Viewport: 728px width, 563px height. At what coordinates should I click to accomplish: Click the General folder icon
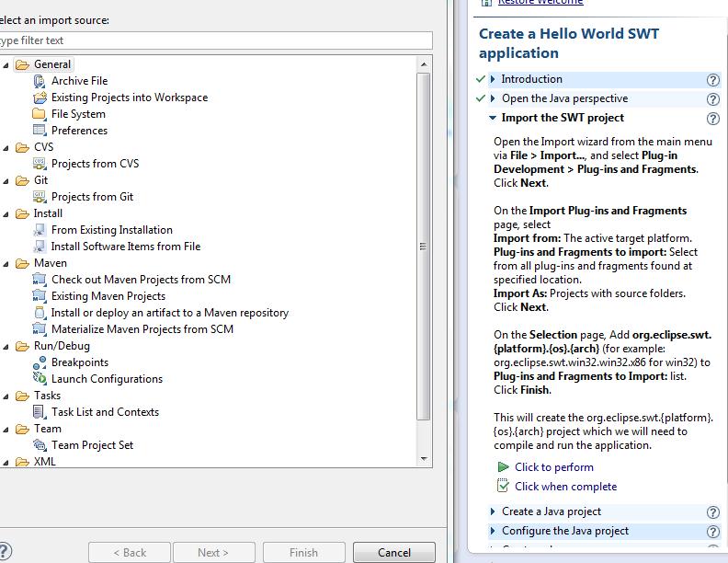coord(22,64)
